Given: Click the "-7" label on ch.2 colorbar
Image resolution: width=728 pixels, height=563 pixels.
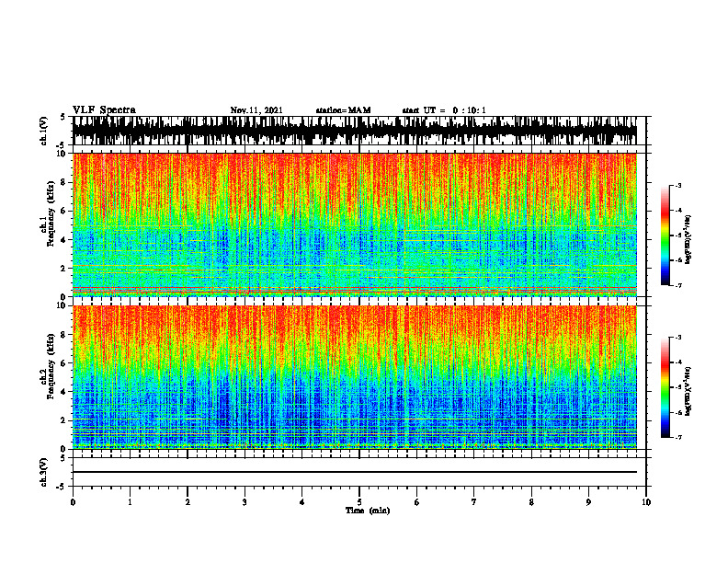Looking at the screenshot, I should coord(677,437).
